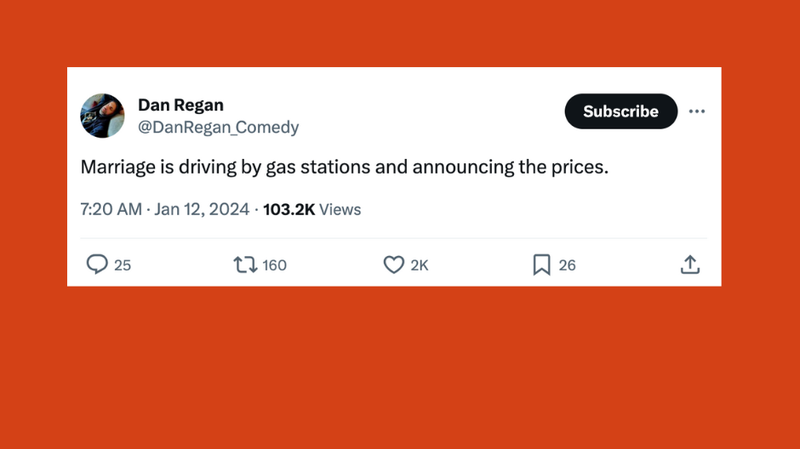The width and height of the screenshot is (800, 449).
Task: Open the share icon on the tweet
Action: click(x=689, y=264)
